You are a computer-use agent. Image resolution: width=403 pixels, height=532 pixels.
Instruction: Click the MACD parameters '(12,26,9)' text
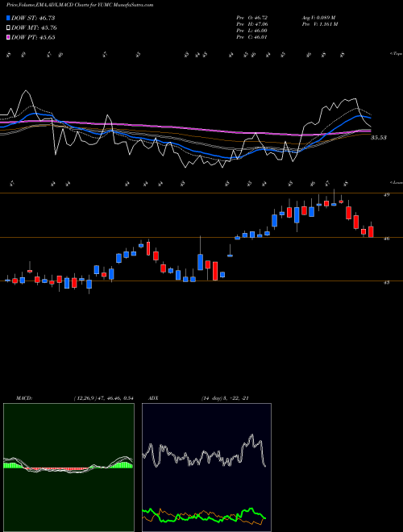(84, 398)
